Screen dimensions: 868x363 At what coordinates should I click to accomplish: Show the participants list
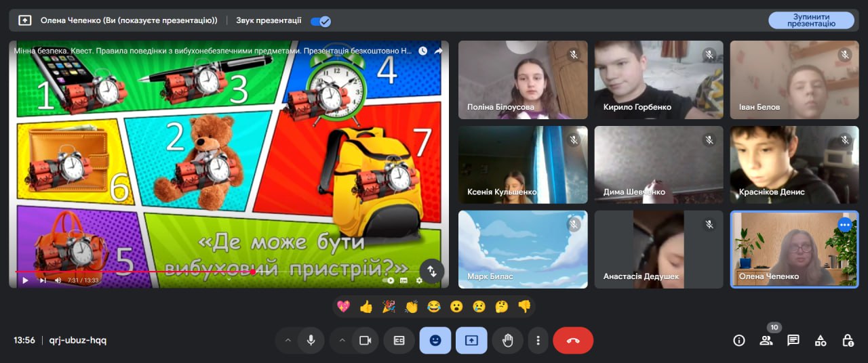(x=766, y=341)
